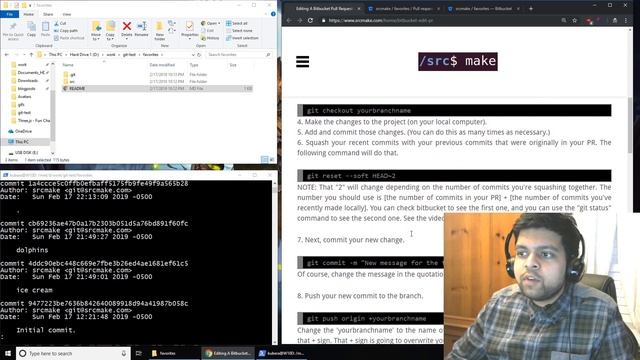The width and height of the screenshot is (640, 360).
Task: Click Invert selection in the ribbon
Action: tap(242, 38)
